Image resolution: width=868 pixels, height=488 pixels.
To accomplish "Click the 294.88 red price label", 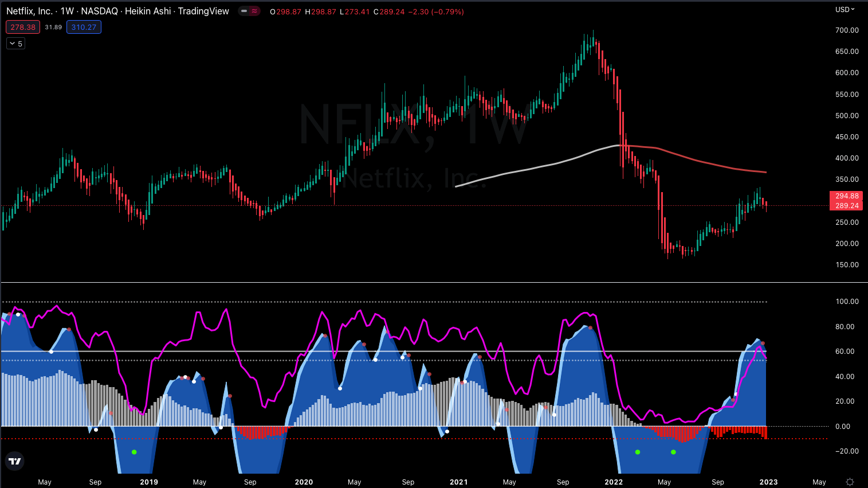I will pos(846,196).
